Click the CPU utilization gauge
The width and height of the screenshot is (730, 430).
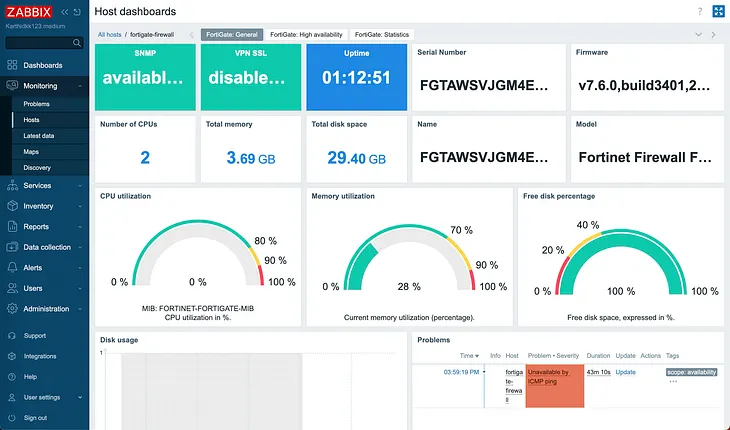(198, 254)
